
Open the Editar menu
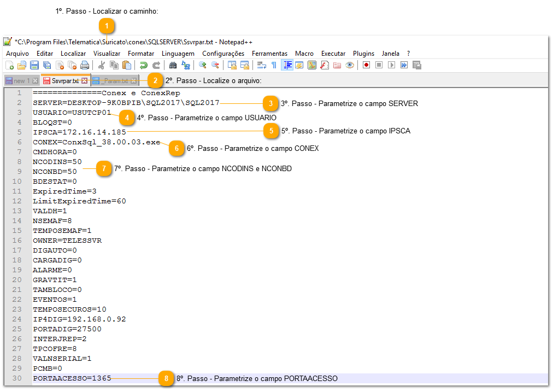[45, 54]
